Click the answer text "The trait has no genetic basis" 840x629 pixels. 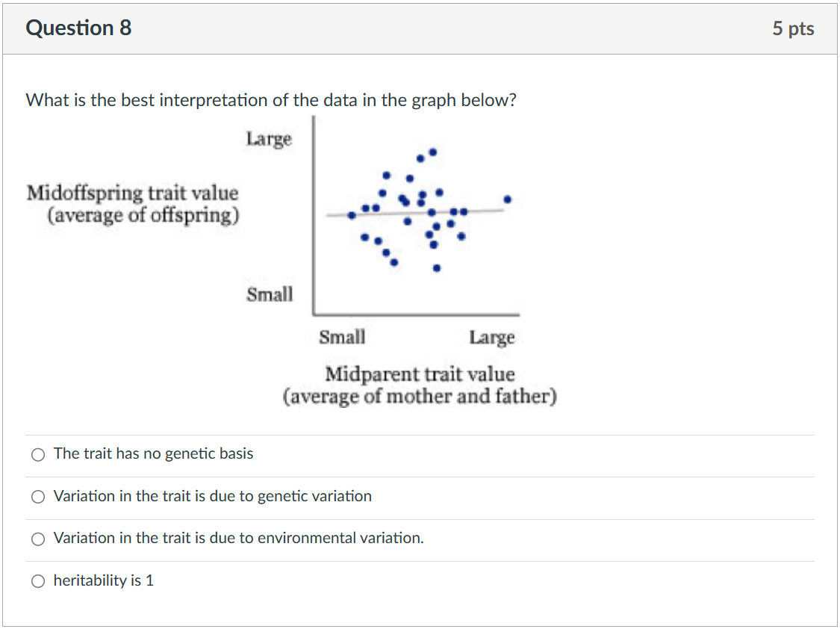(153, 453)
